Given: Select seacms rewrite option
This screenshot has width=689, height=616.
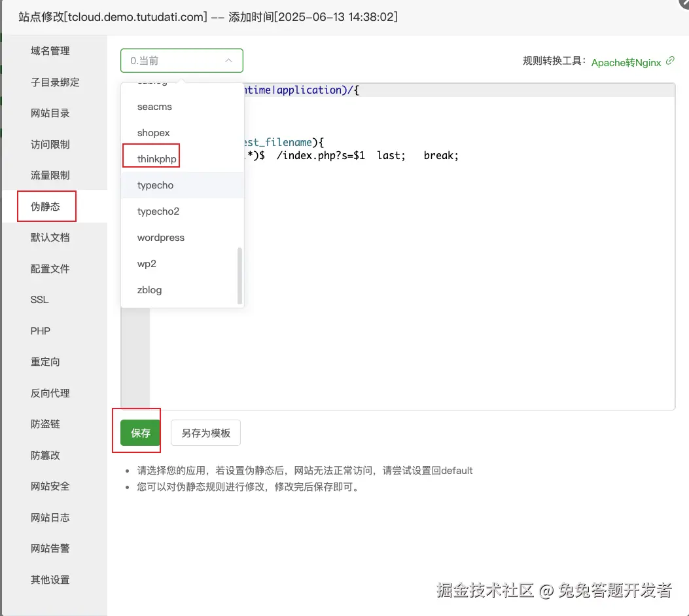Looking at the screenshot, I should pos(154,106).
